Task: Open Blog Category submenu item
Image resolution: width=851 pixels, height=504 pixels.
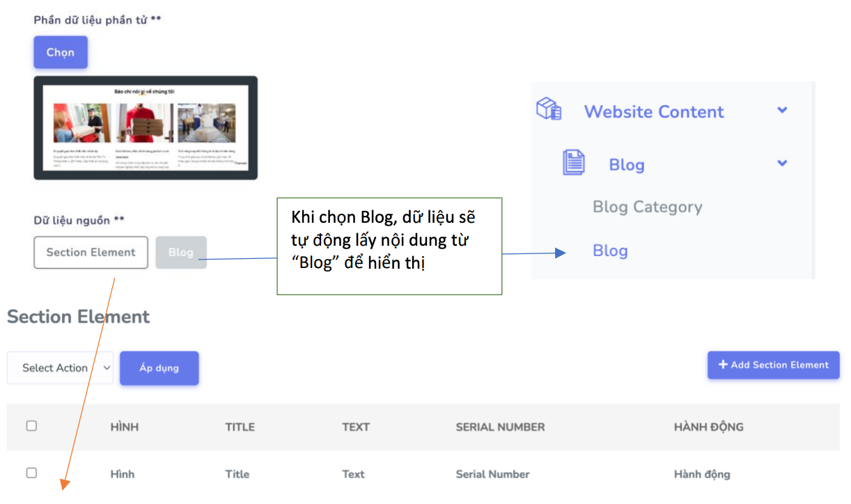Action: click(x=647, y=207)
